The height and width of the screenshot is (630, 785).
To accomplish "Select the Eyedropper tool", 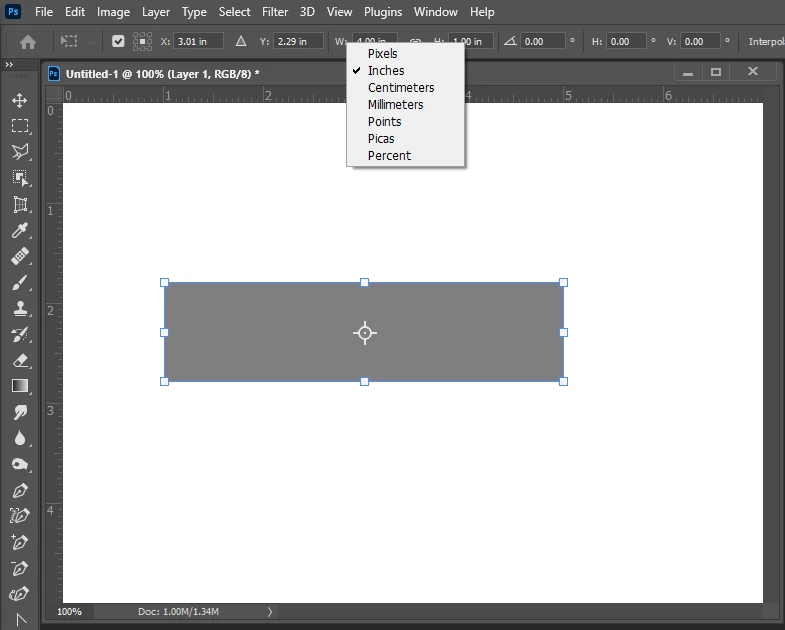I will (20, 230).
